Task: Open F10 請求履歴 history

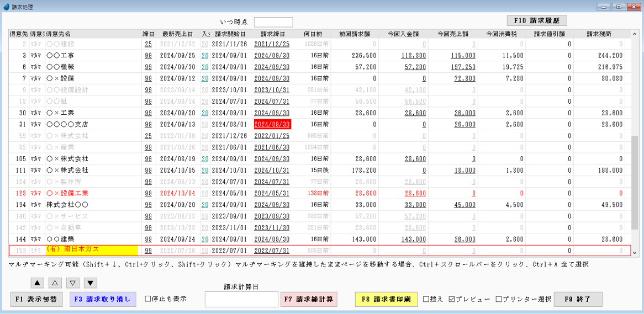Action: tap(536, 20)
